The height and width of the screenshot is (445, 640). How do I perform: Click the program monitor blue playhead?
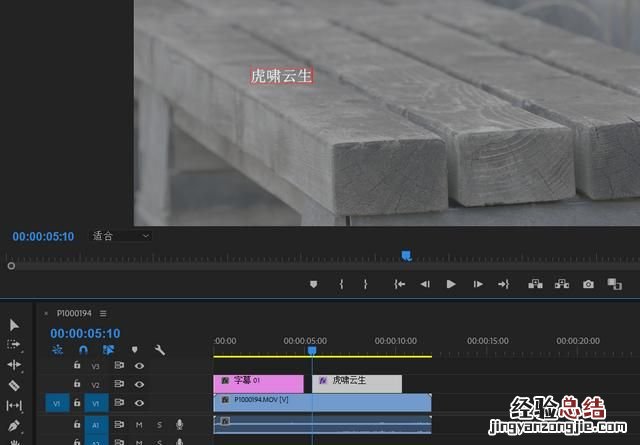click(406, 256)
